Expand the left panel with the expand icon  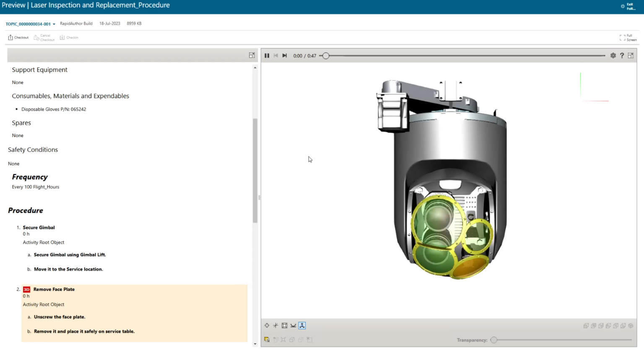click(252, 55)
